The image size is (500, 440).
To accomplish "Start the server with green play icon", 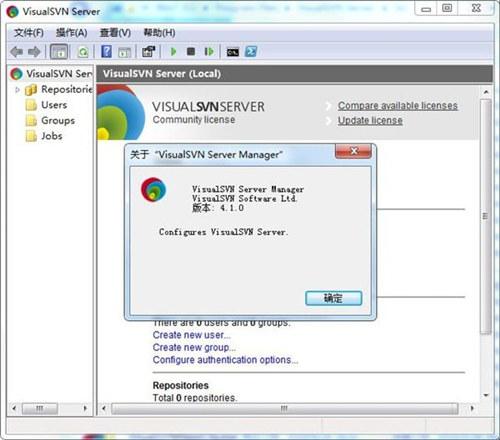I will [173, 52].
